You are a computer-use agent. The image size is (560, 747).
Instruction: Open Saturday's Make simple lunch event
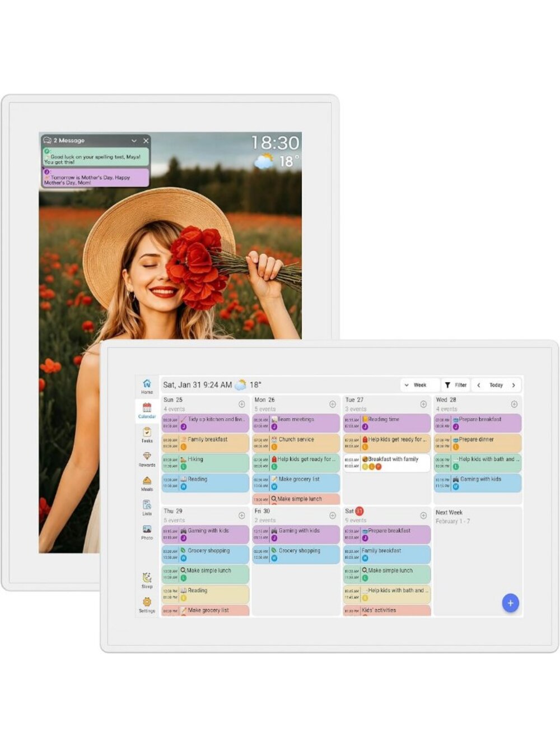click(x=387, y=574)
